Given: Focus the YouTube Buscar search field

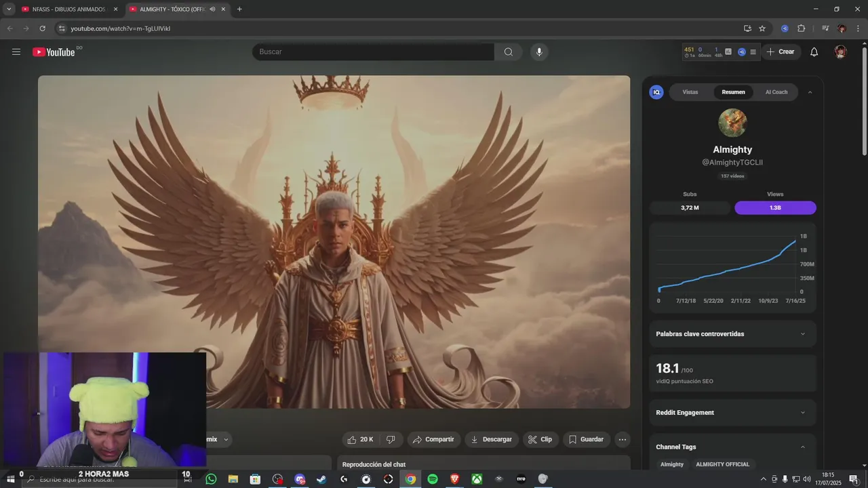Looking at the screenshot, I should pyautogui.click(x=373, y=52).
